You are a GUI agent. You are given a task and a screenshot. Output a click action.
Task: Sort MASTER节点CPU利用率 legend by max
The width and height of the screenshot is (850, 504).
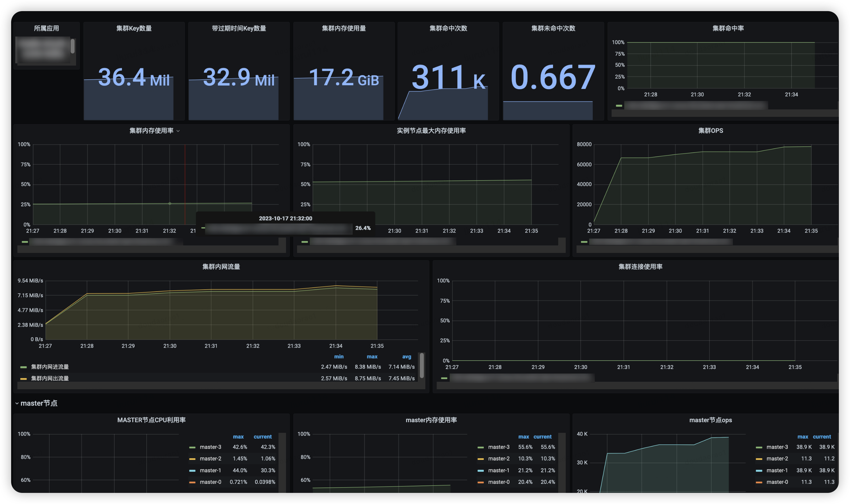(238, 437)
